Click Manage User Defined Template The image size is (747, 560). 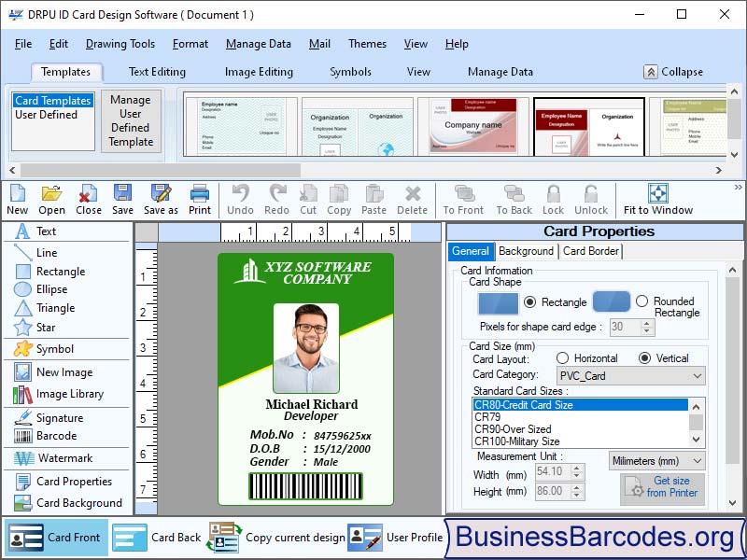pos(131,122)
